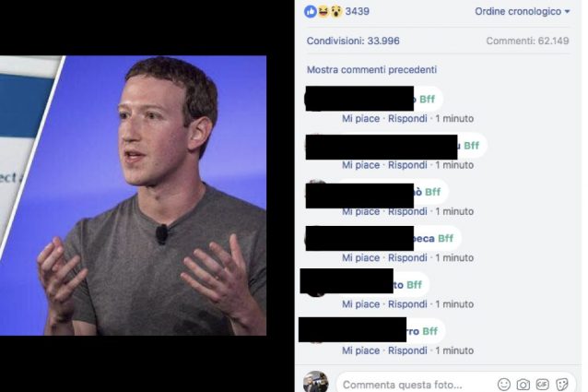Click the laughing face reaction icon
Image resolution: width=588 pixels, height=392 pixels.
tap(323, 12)
